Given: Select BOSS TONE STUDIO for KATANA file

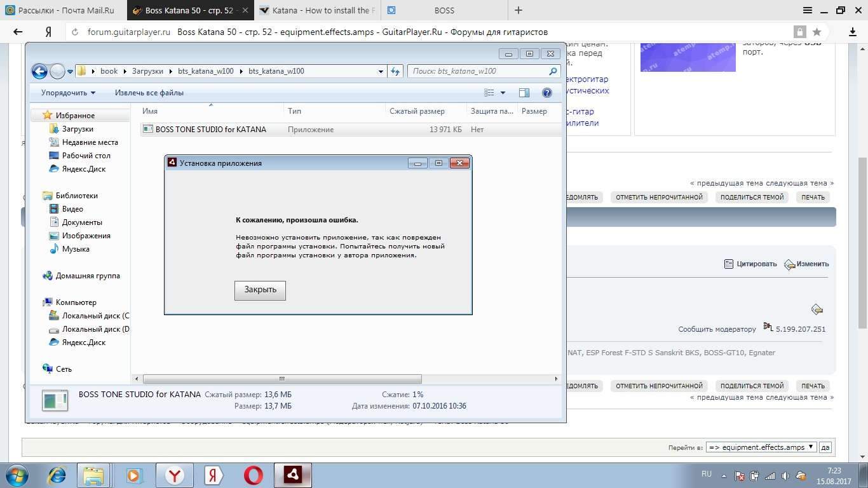Looking at the screenshot, I should pyautogui.click(x=210, y=129).
